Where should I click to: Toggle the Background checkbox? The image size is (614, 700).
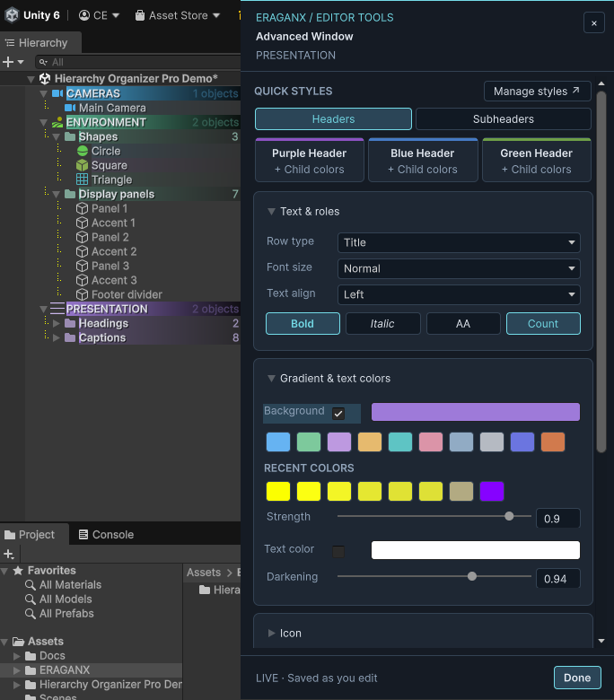coord(338,414)
